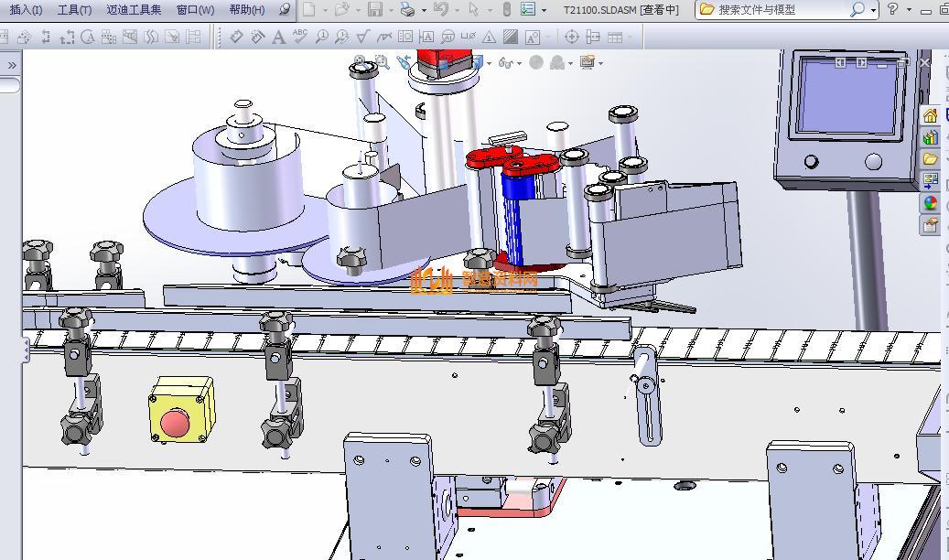
Task: Open the Design Library task pane icon
Action: [930, 138]
